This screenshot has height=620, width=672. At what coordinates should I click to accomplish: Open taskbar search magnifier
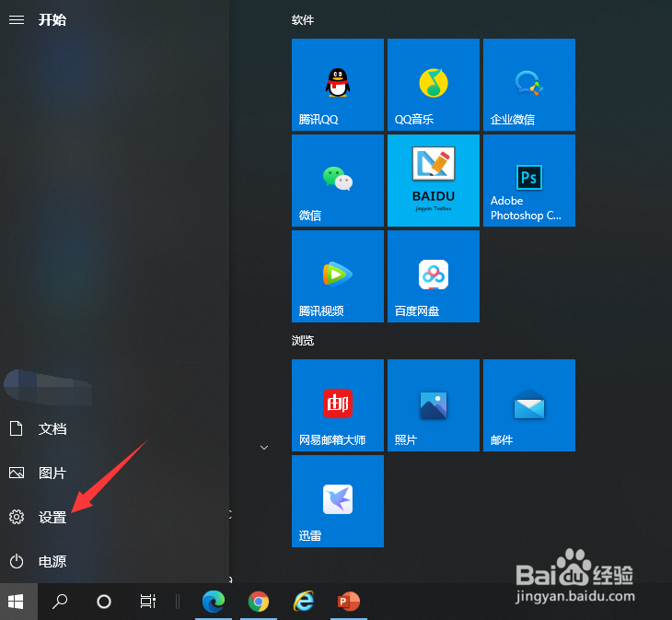coord(60,602)
